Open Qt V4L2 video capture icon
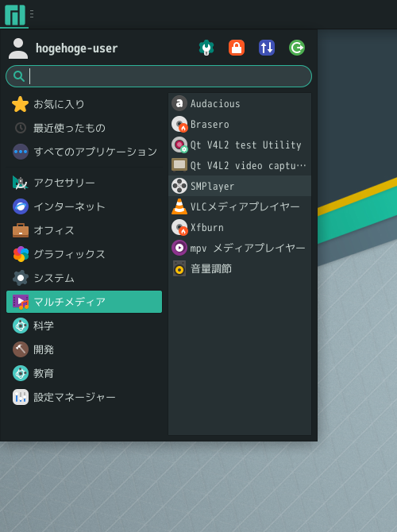Viewport: 397px width, 532px height. 179,165
